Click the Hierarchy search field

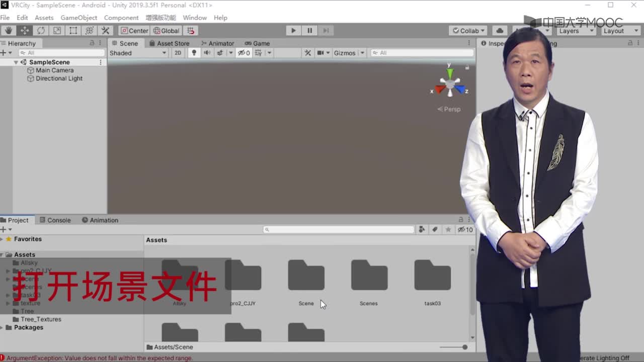click(61, 53)
